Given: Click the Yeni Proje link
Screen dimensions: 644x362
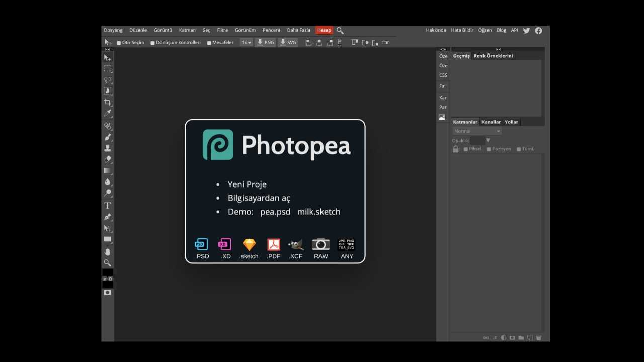Looking at the screenshot, I should [x=247, y=184].
